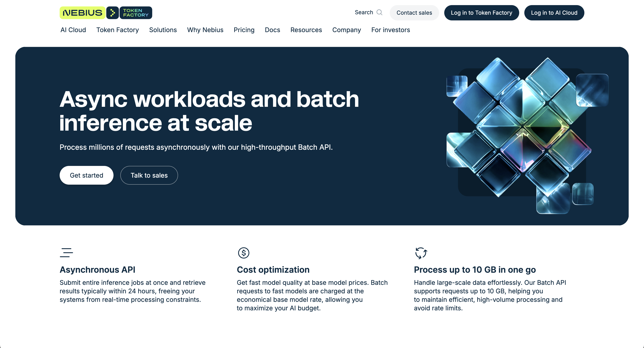644x348 pixels.
Task: Click the 'Submit entire inference jobs' paragraph
Action: [x=132, y=291]
